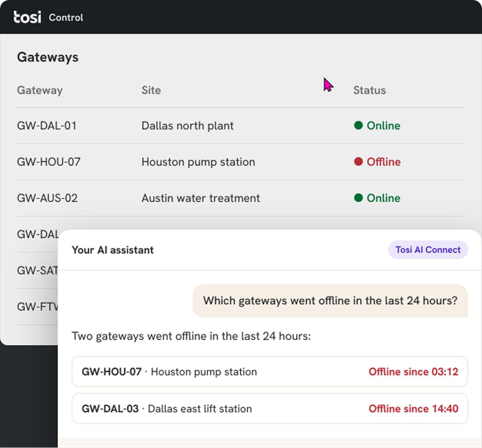Select the GW-DAL-01 gateway row
The width and height of the screenshot is (482, 448).
241,125
